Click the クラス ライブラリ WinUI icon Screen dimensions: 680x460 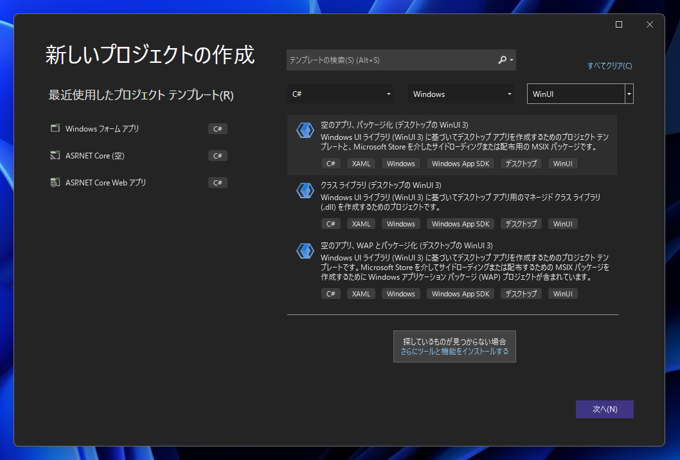(x=305, y=190)
